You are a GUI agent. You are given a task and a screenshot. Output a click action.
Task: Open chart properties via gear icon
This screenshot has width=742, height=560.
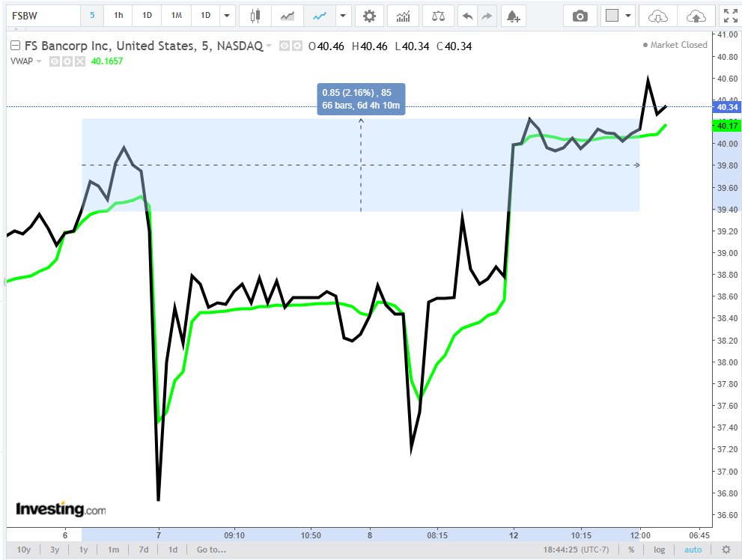tap(369, 14)
